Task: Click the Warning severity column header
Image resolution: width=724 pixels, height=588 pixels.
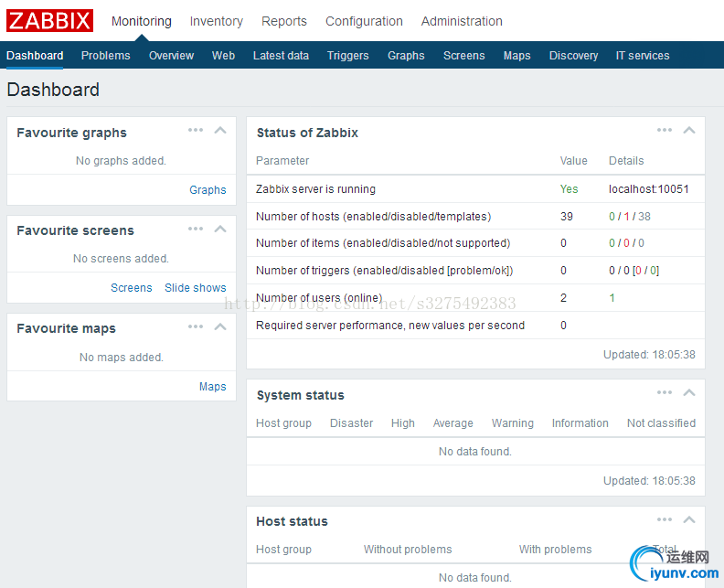Action: coord(513,423)
